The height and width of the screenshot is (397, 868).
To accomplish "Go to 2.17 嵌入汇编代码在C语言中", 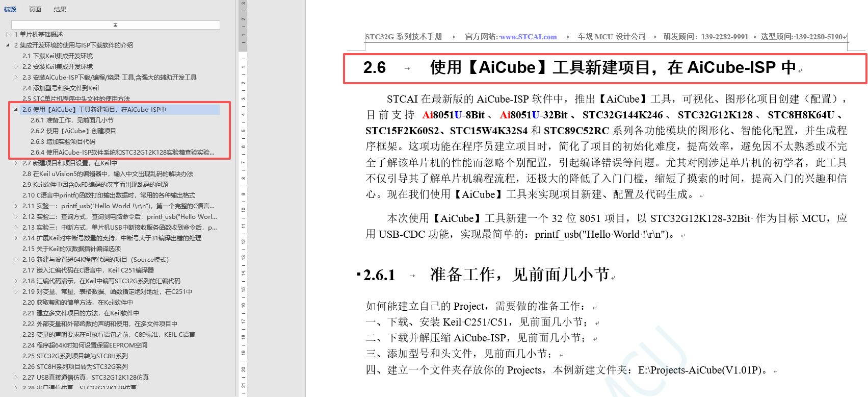I will pos(88,270).
